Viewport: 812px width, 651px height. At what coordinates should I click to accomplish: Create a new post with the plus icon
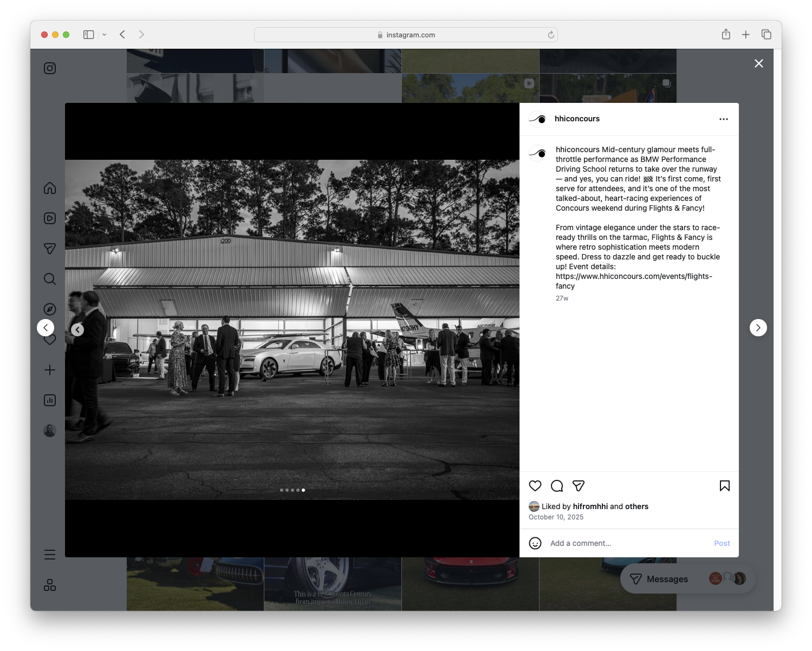(50, 370)
